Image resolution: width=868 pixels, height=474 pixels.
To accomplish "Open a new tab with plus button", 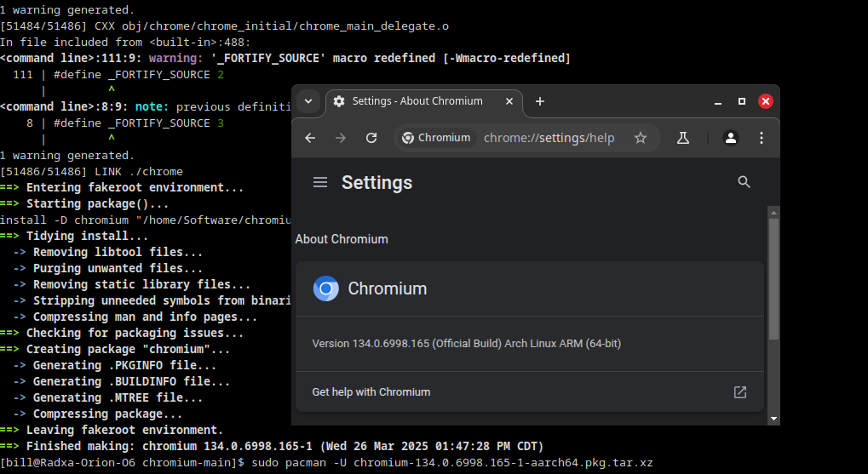I will pos(540,101).
